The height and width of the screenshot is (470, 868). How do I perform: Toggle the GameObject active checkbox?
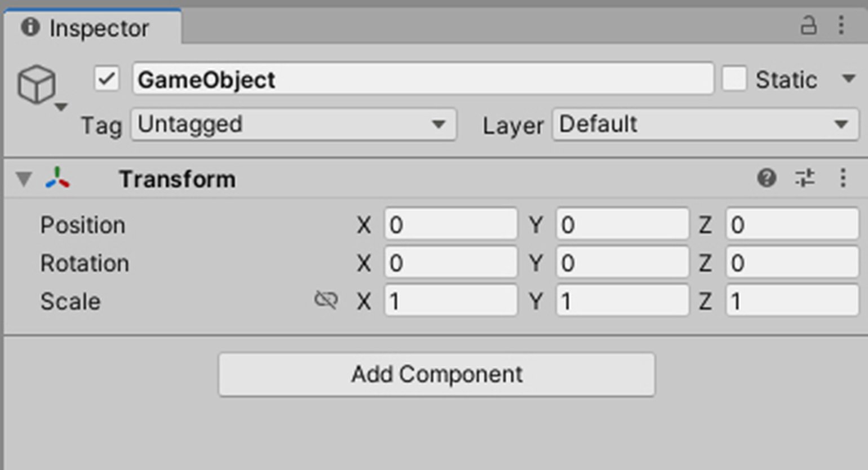tap(107, 79)
